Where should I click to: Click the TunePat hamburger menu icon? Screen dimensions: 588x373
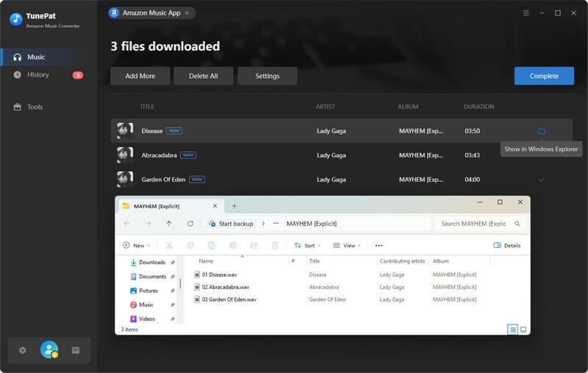[526, 13]
